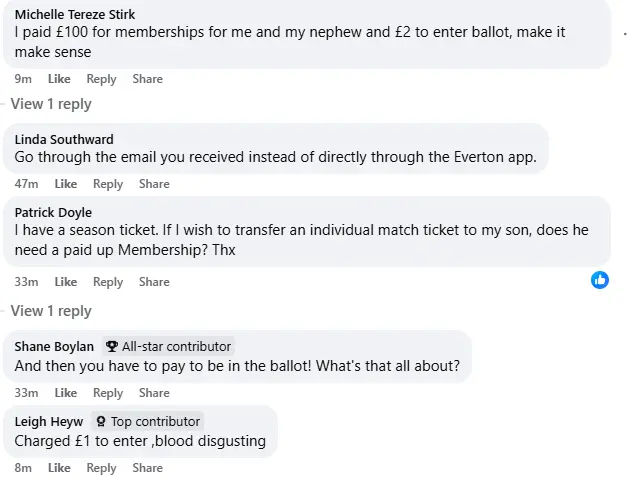This screenshot has height=480, width=627.
Task: Open Michelle Tereze Stirk's profile
Action: (75, 14)
